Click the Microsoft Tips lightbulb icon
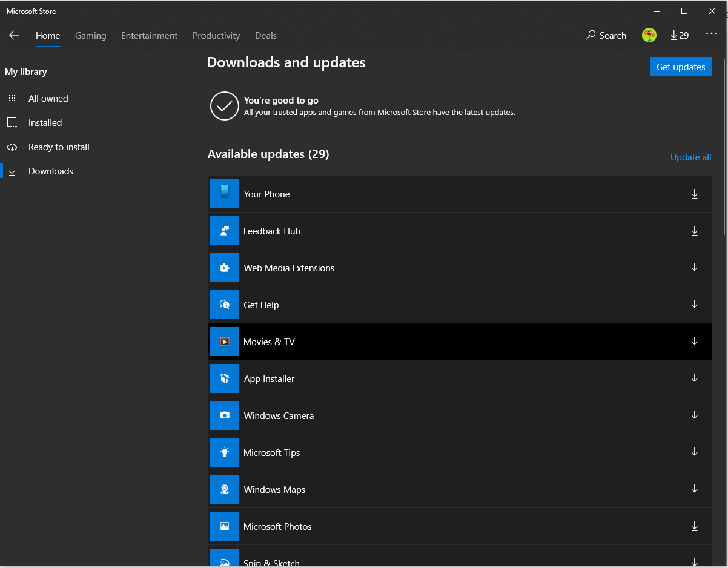The image size is (728, 568). click(x=225, y=452)
